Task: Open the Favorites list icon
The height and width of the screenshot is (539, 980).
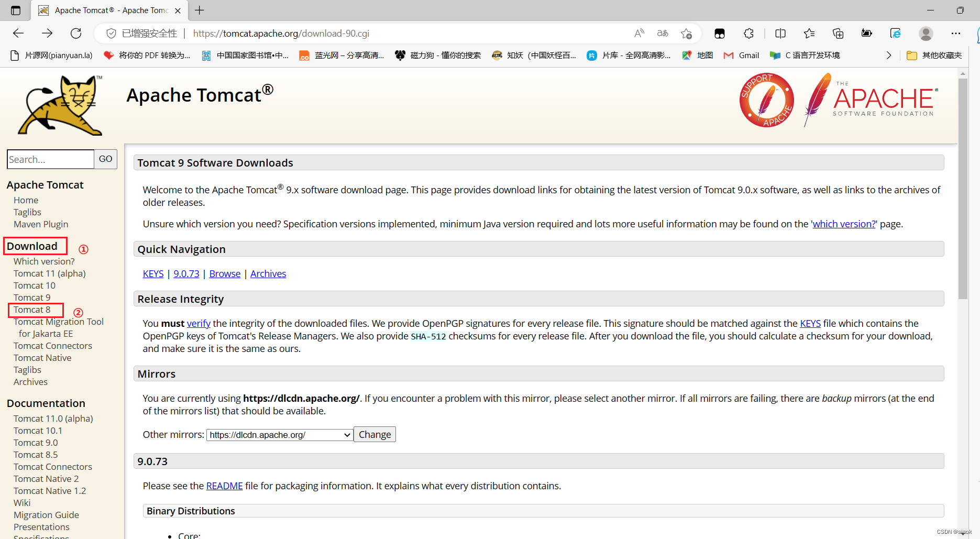Action: coord(809,34)
